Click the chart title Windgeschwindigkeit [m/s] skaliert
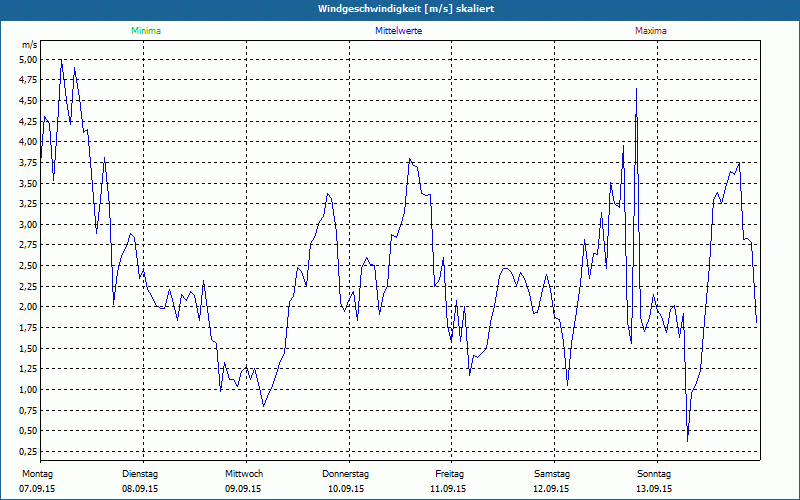Screen dimensions: 800x500 (406, 9)
